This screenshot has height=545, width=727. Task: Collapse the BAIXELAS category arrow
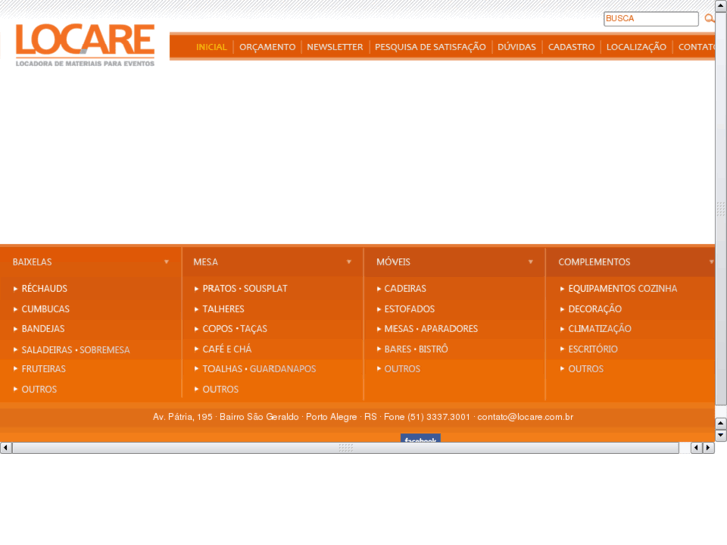[x=166, y=262]
